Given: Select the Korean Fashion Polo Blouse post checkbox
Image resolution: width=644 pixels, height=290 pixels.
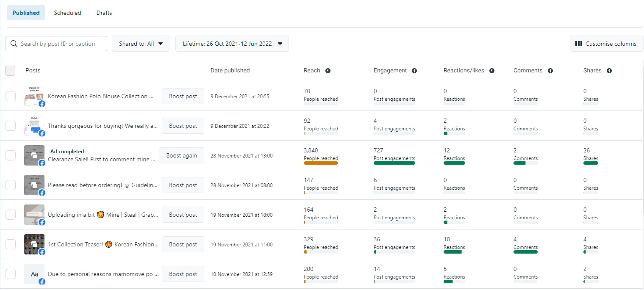Looking at the screenshot, I should tap(11, 96).
